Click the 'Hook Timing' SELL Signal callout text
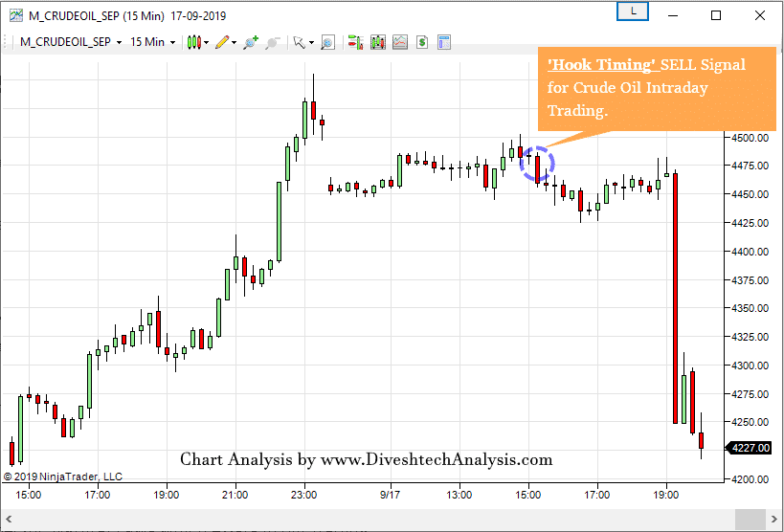Viewport: 784px width, 532px height. pyautogui.click(x=646, y=88)
